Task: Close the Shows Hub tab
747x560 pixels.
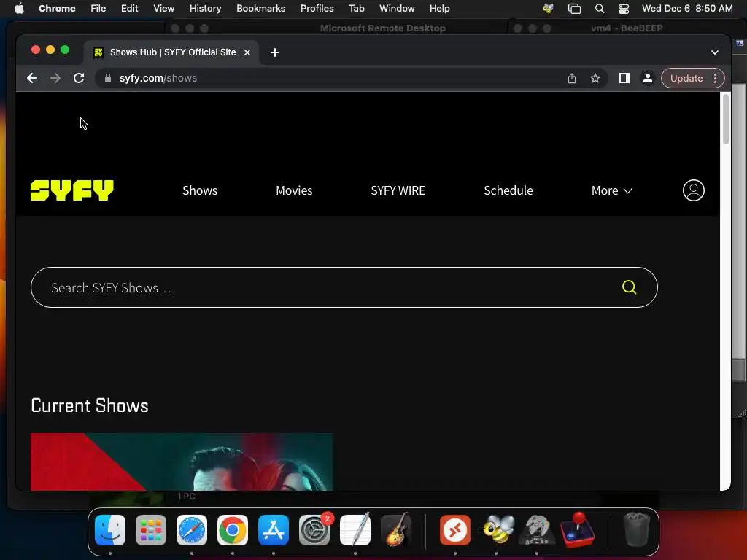Action: [x=247, y=52]
